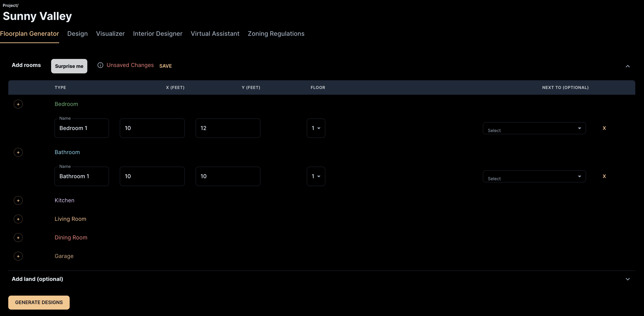Open Next To select for Bedroom 1
Image resolution: width=644 pixels, height=316 pixels.
pos(534,128)
